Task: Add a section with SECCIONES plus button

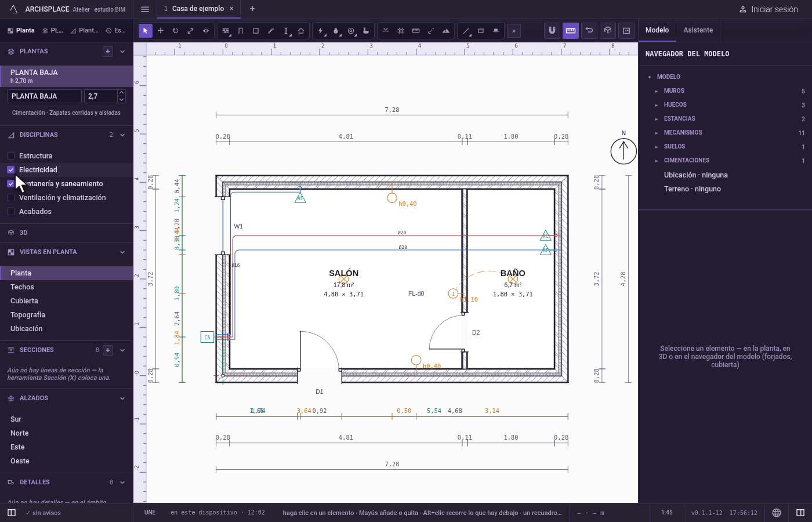Action: [x=108, y=350]
